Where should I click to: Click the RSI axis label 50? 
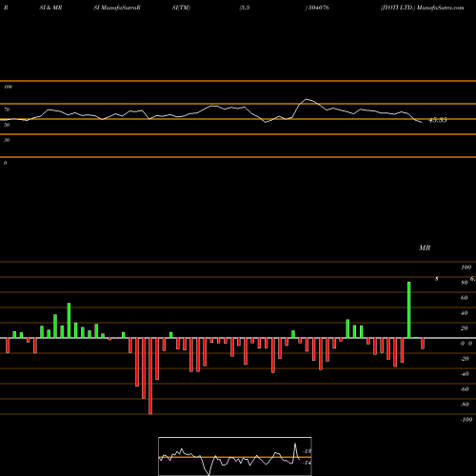click(x=7, y=125)
